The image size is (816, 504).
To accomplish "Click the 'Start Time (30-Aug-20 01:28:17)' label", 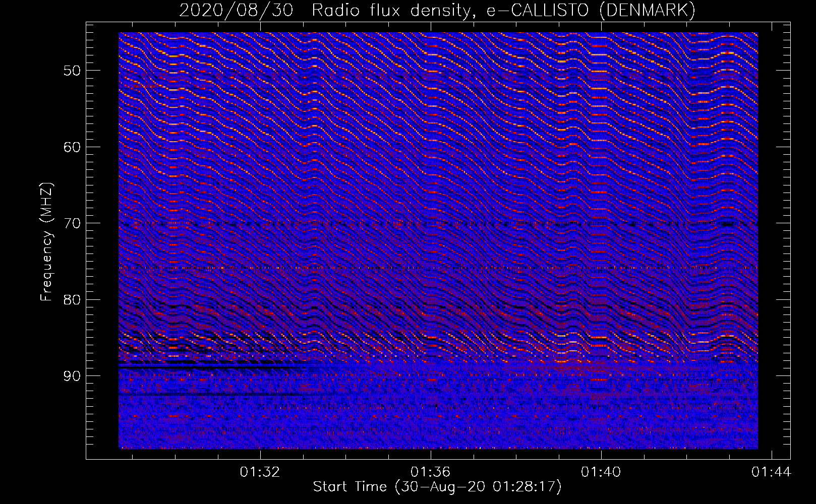I will point(437,487).
